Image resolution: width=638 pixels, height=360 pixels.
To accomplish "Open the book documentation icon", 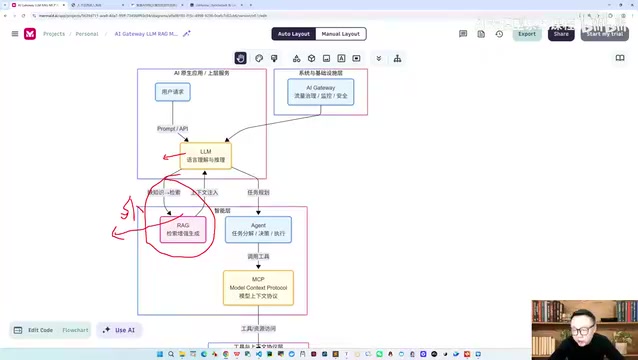I will point(620,58).
